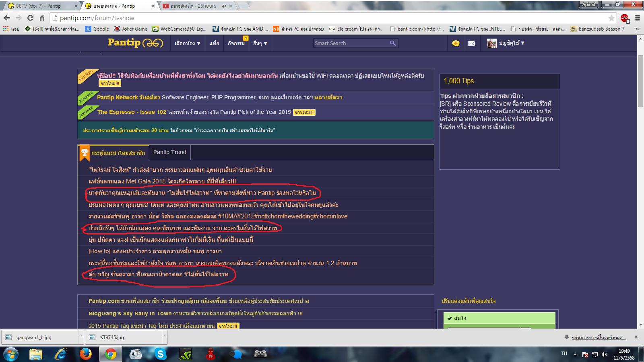Bookmark this page with the star icon

pyautogui.click(x=611, y=18)
